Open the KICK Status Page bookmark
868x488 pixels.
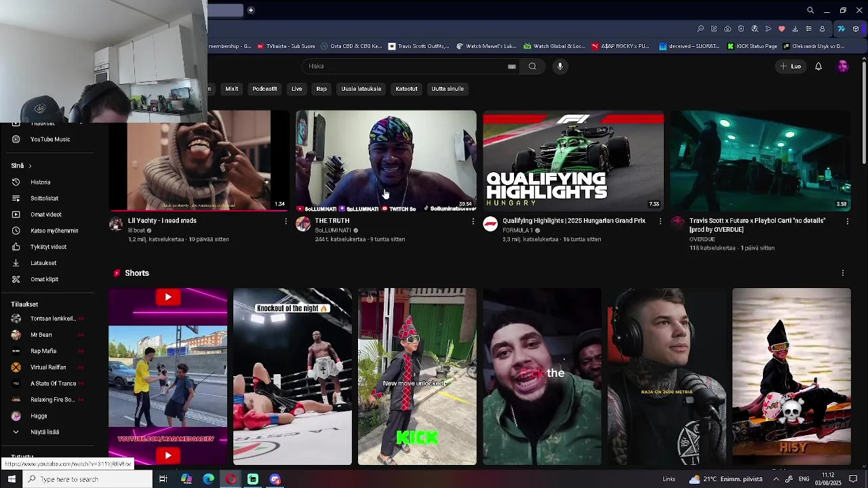point(752,46)
